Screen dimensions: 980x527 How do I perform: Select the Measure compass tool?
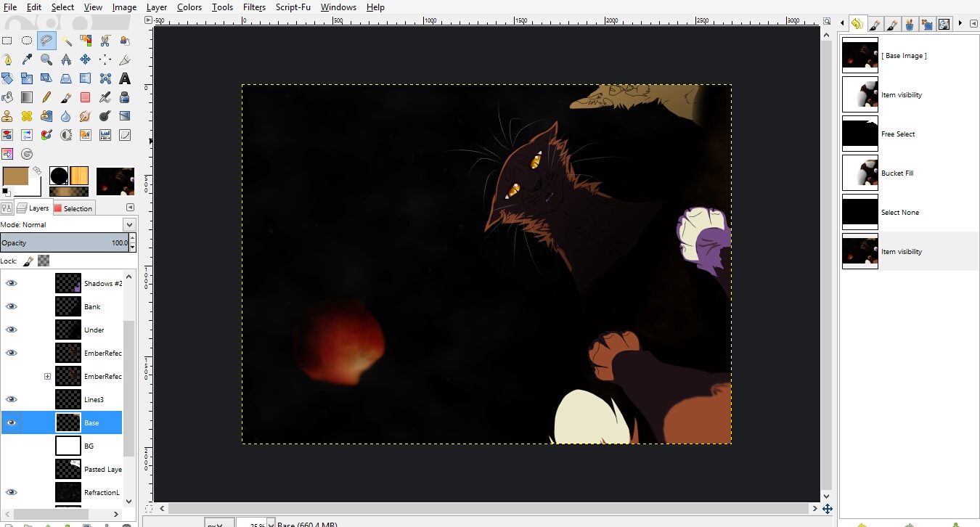point(66,60)
